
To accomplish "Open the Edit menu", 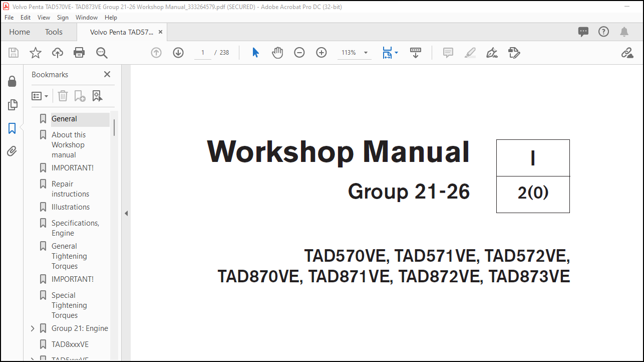I will click(x=26, y=17).
